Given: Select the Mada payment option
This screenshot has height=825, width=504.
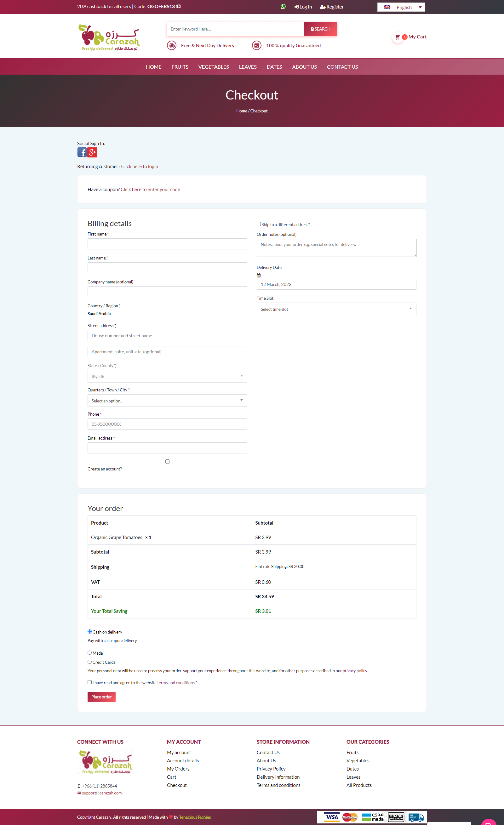Looking at the screenshot, I should 90,652.
